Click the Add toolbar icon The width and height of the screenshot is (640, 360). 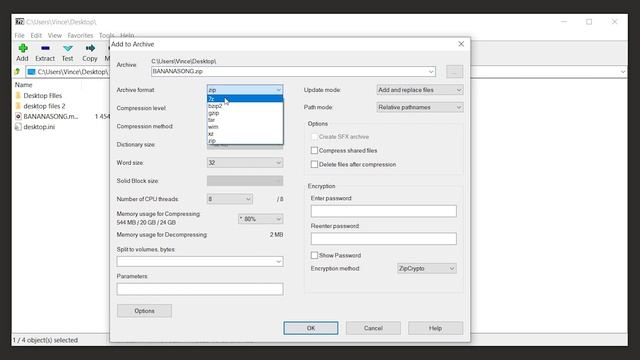[22, 53]
